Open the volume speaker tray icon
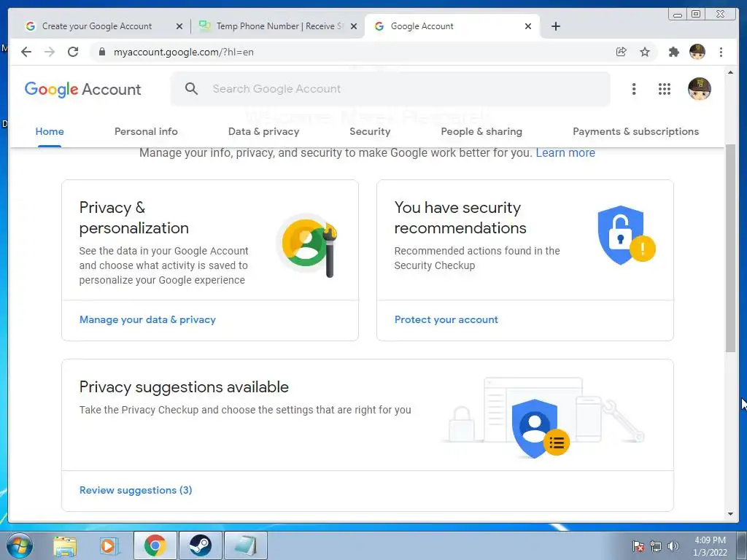The image size is (747, 560). point(673,546)
